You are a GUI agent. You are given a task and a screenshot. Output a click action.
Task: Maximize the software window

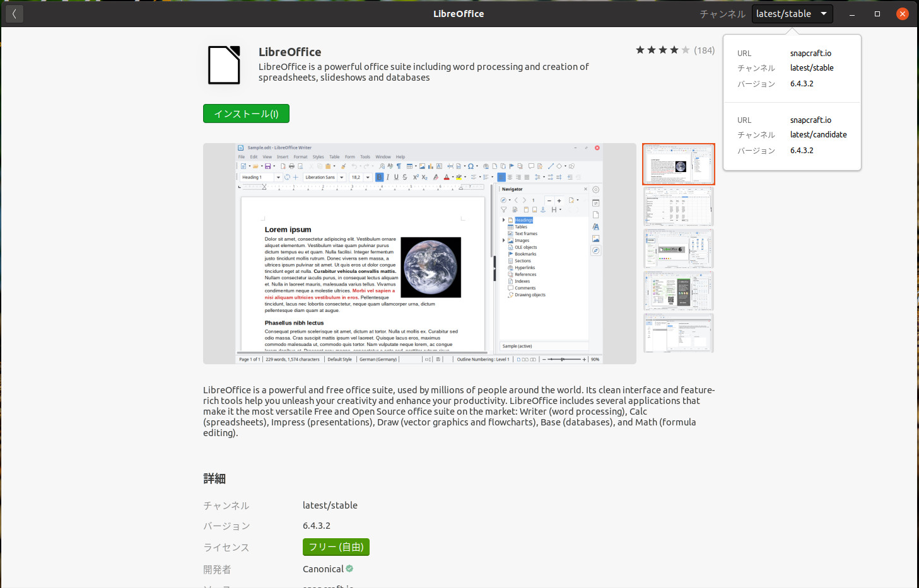point(877,14)
